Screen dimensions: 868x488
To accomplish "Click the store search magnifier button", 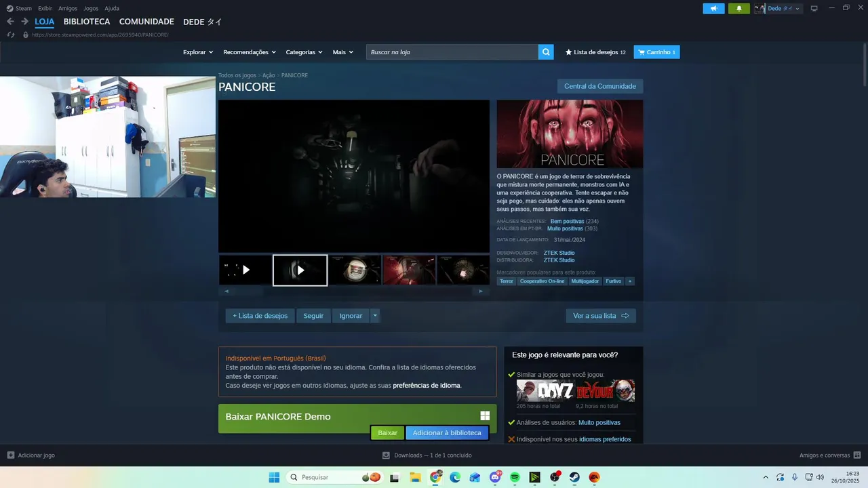I will pos(546,52).
